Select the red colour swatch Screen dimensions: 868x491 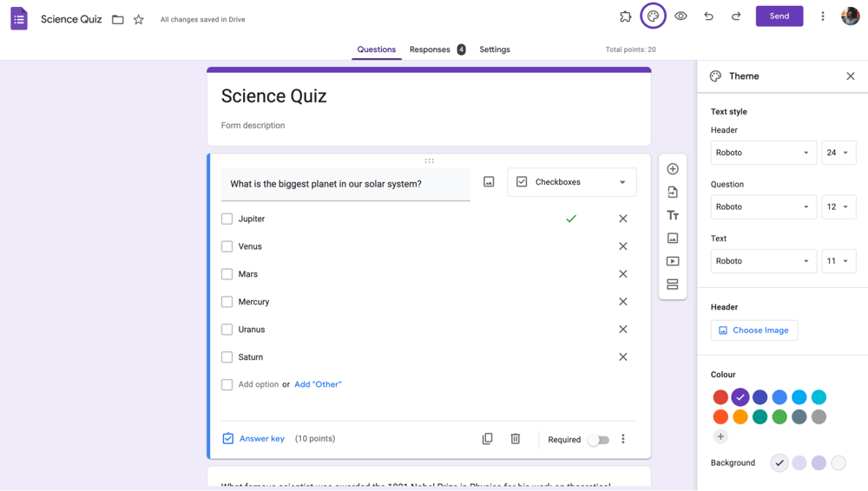coord(720,397)
